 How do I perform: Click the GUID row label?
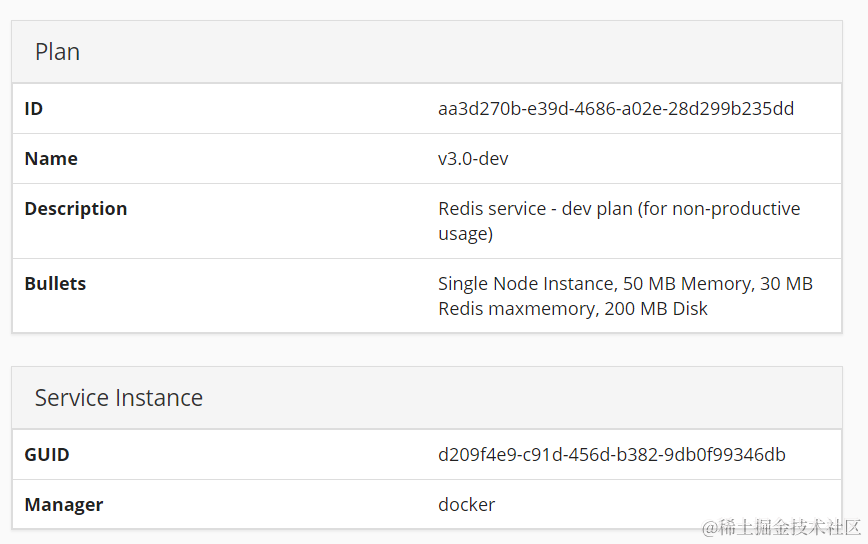coord(47,454)
